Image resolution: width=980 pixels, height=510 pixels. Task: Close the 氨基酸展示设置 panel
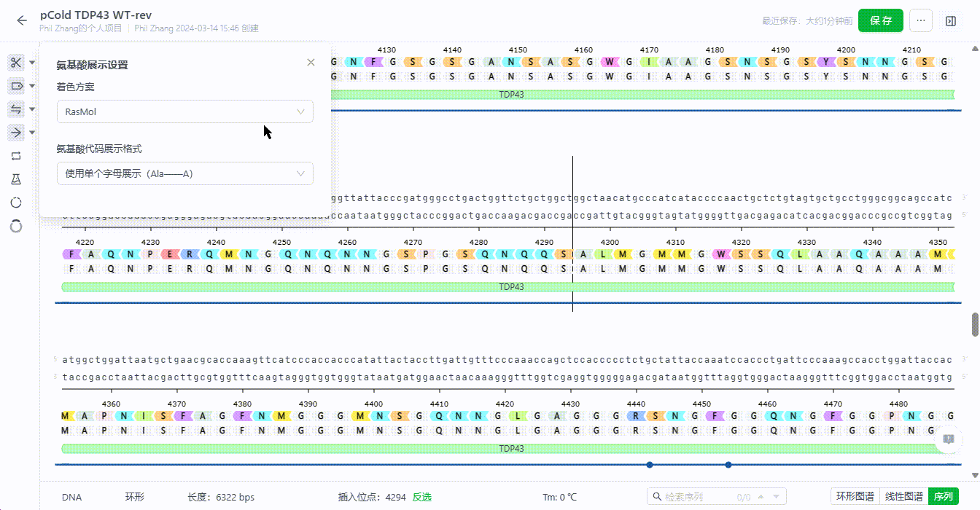[311, 63]
